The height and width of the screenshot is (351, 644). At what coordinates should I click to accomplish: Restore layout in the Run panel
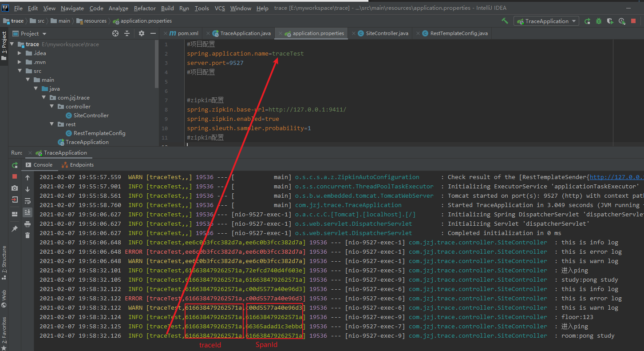pyautogui.click(x=15, y=214)
